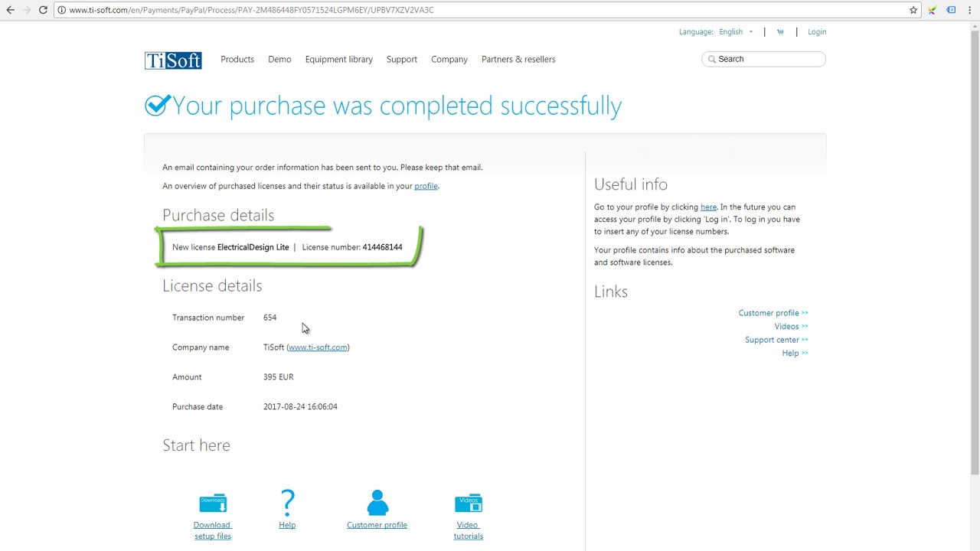
Task: Open the Support menu
Action: 402,59
